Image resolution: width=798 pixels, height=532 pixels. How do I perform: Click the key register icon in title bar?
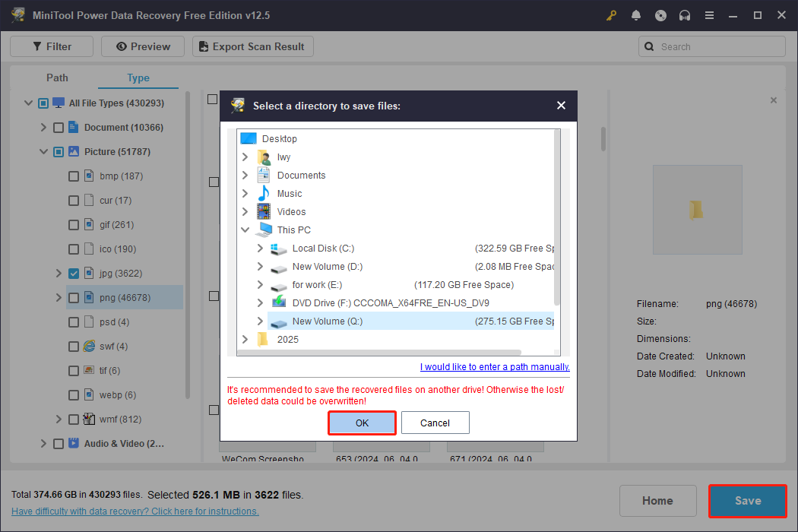(611, 15)
